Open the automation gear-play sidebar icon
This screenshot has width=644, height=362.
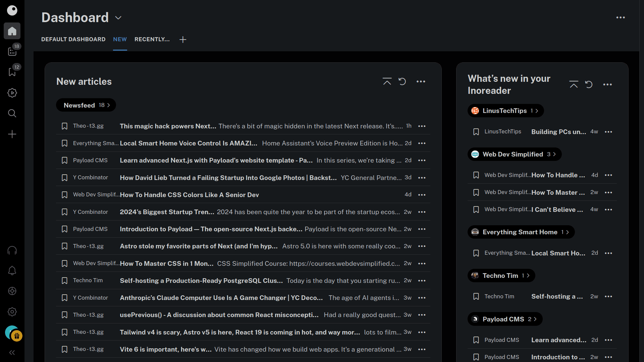point(12,93)
